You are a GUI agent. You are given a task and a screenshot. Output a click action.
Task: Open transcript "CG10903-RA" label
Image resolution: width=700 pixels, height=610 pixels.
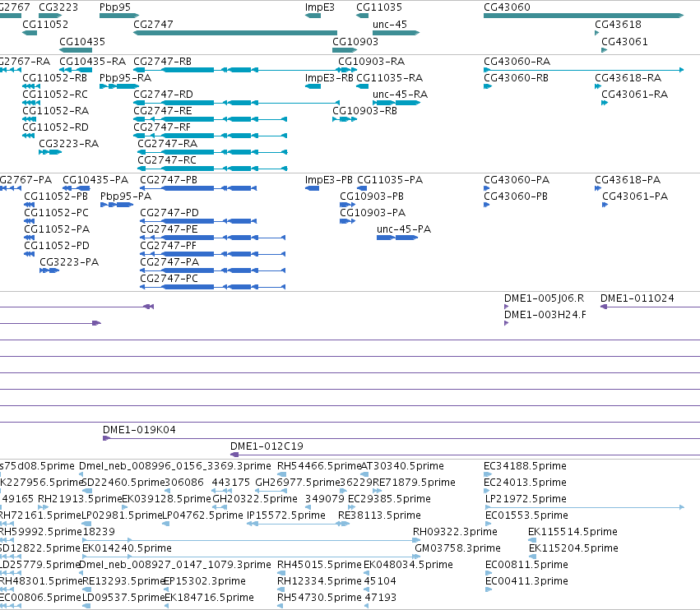coord(372,61)
